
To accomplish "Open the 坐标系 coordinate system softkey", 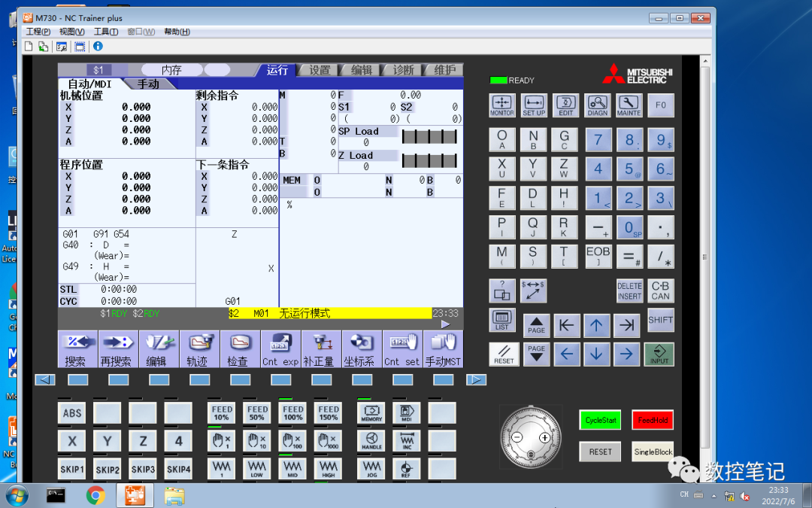I will [x=362, y=349].
